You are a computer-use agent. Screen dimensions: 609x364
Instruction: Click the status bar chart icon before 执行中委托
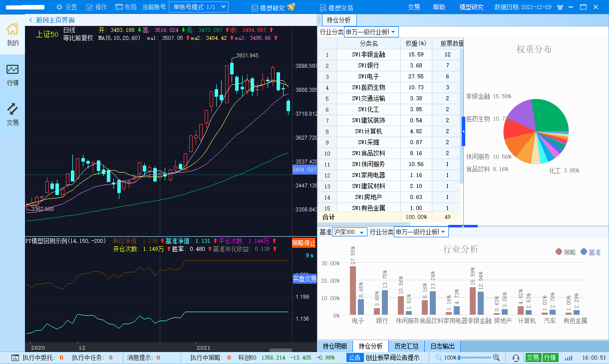coord(15,358)
